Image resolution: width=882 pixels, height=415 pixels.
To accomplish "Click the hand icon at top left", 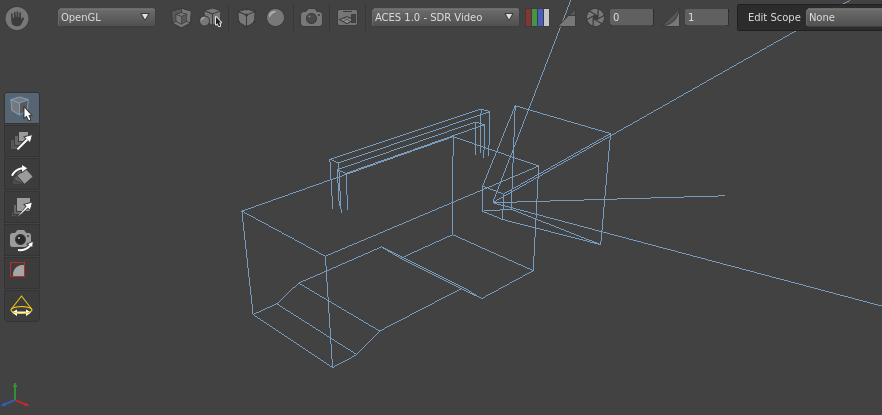I will point(16,17).
